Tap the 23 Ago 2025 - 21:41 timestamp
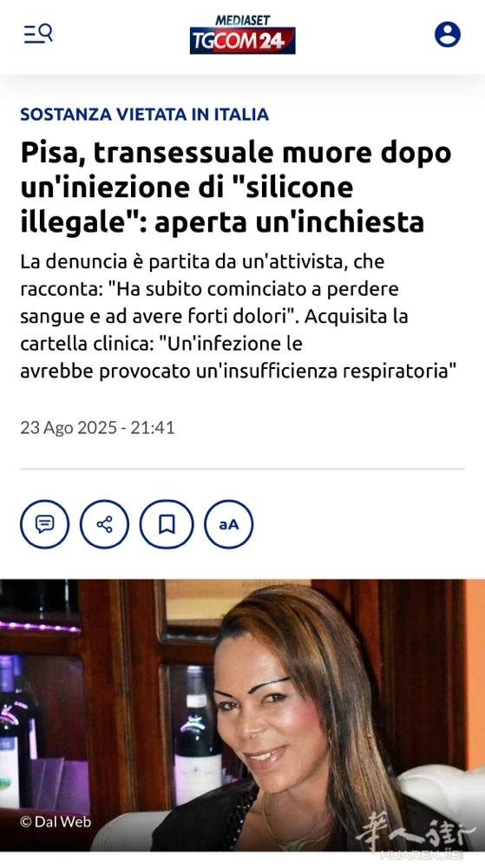The width and height of the screenshot is (485, 868). coord(97,427)
